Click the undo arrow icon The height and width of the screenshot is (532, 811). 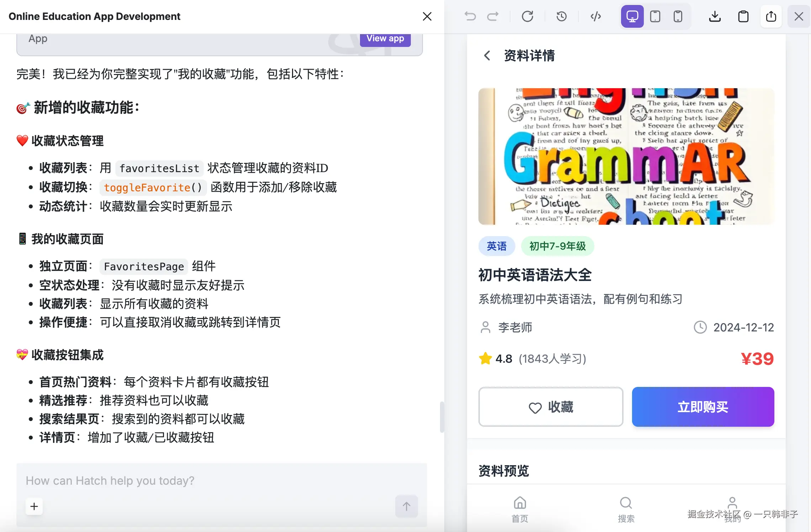(x=470, y=16)
